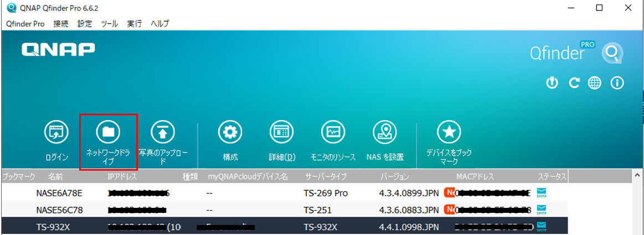
Task: Open the 設定 (Settings) menu
Action: coord(85,24)
